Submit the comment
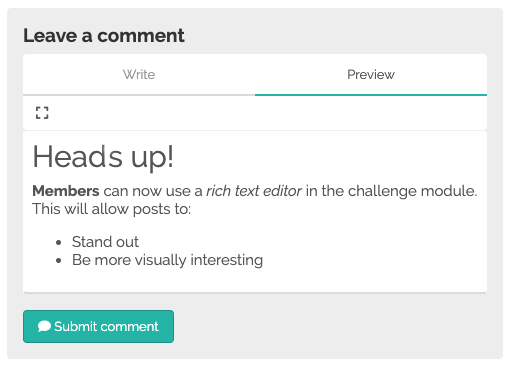The height and width of the screenshot is (368, 511). 98,326
